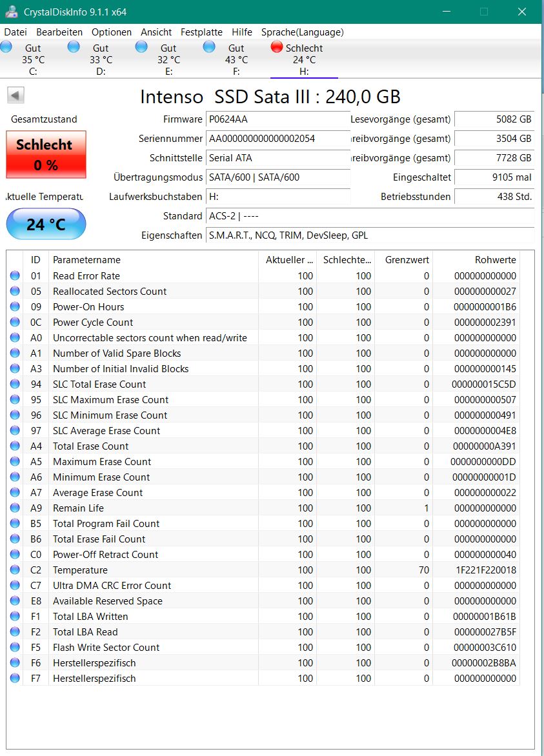Select the Minimum Erase Count row
The width and height of the screenshot is (544, 756).
tap(263, 477)
